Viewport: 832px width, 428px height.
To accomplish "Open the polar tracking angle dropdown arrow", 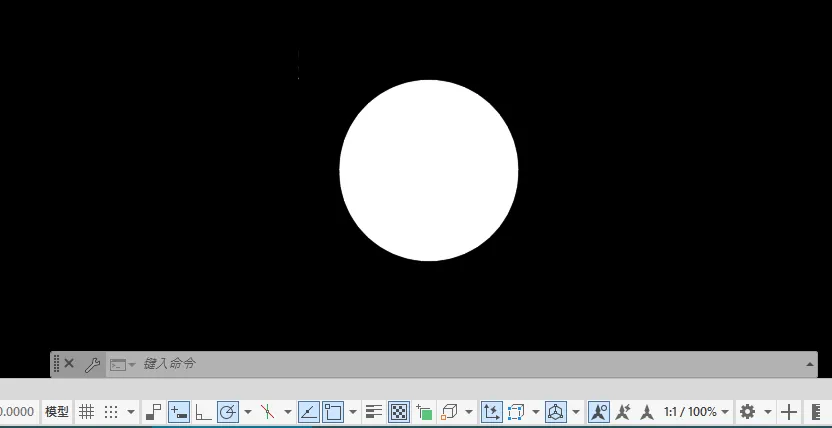I will (248, 412).
